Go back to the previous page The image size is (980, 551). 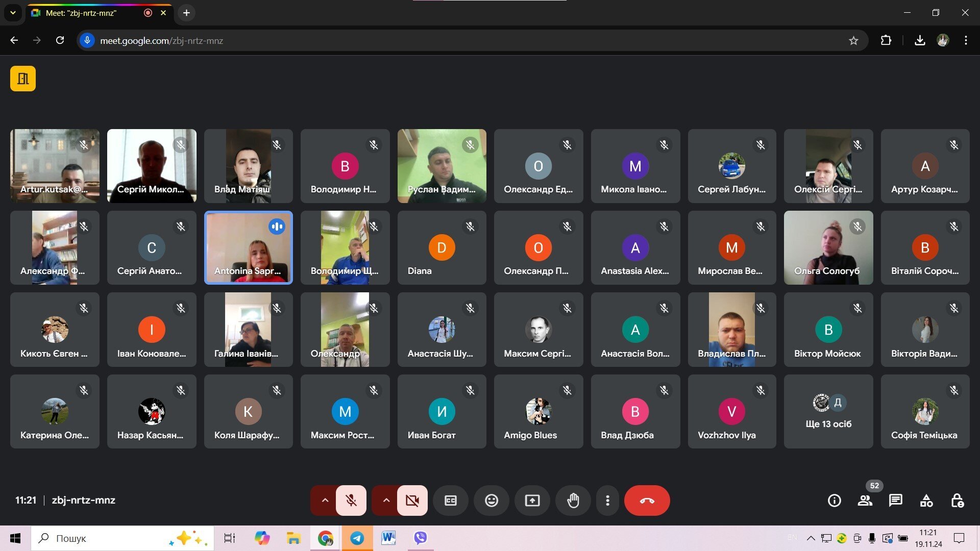pyautogui.click(x=14, y=41)
